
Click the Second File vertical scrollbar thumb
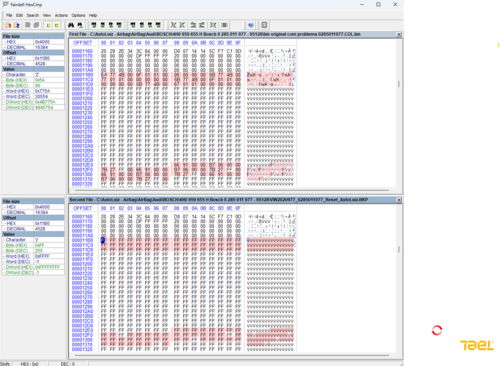[x=399, y=249]
